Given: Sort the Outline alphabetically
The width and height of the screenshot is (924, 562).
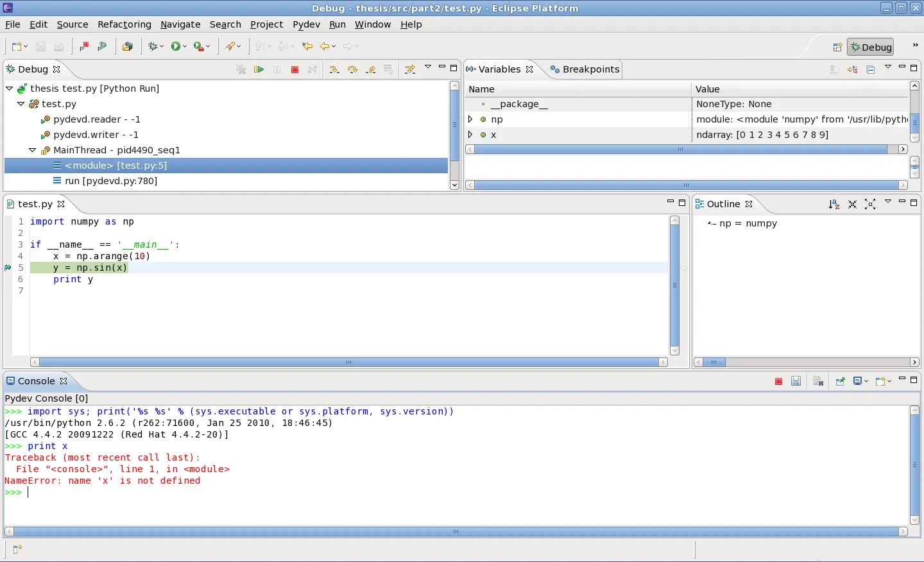Looking at the screenshot, I should (834, 204).
